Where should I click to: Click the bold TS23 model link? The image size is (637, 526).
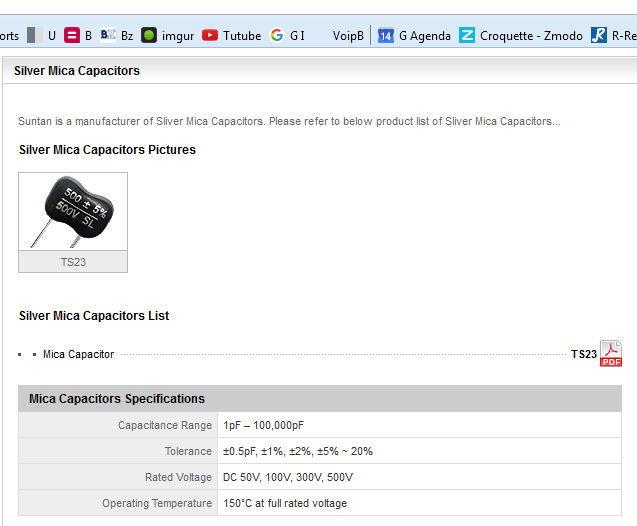click(x=583, y=354)
